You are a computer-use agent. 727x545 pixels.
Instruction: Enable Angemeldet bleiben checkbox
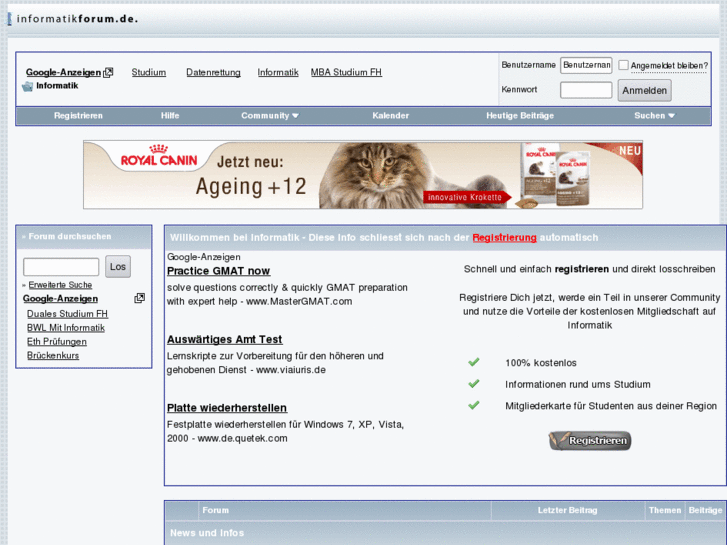pyautogui.click(x=624, y=65)
